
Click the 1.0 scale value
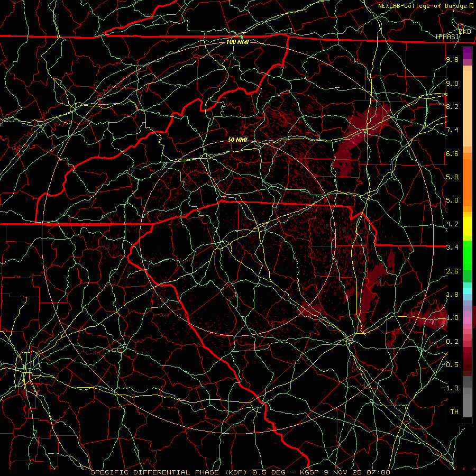452,318
